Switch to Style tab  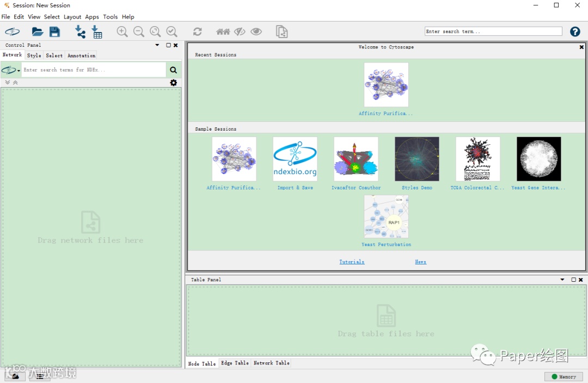point(34,55)
